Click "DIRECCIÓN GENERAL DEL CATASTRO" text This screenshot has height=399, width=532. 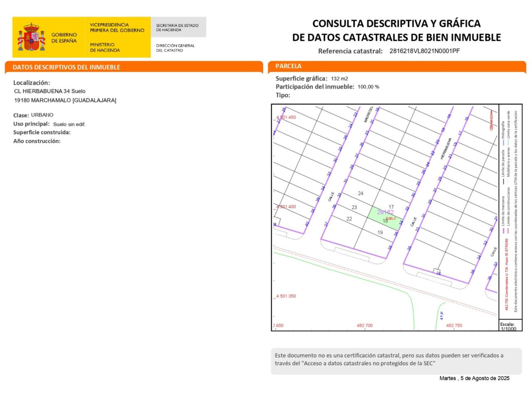pyautogui.click(x=175, y=48)
